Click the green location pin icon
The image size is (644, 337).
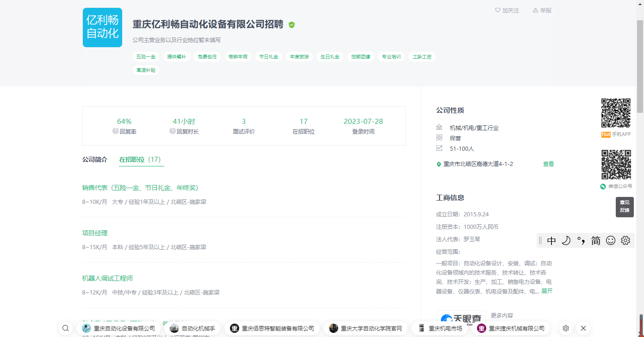point(439,164)
